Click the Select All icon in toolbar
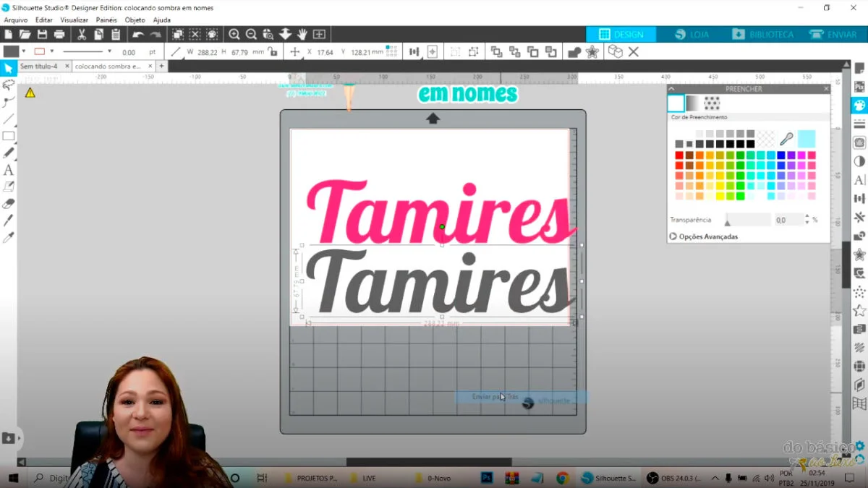This screenshot has width=868, height=488. pyautogui.click(x=177, y=34)
